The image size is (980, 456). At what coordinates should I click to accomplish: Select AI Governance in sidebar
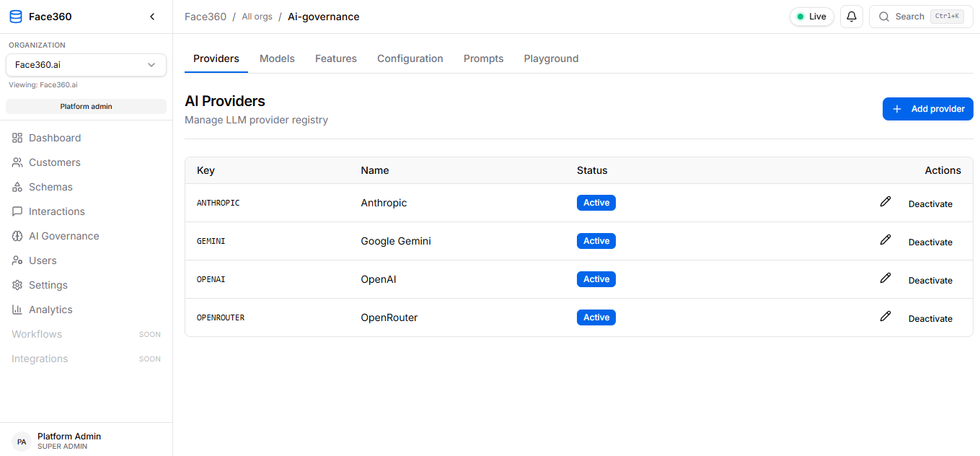tap(86, 236)
